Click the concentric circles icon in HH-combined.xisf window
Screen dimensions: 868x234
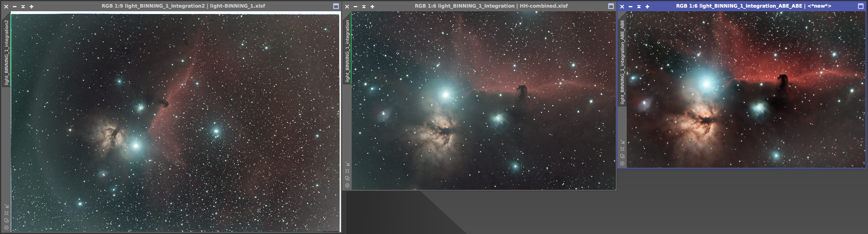pos(347,185)
